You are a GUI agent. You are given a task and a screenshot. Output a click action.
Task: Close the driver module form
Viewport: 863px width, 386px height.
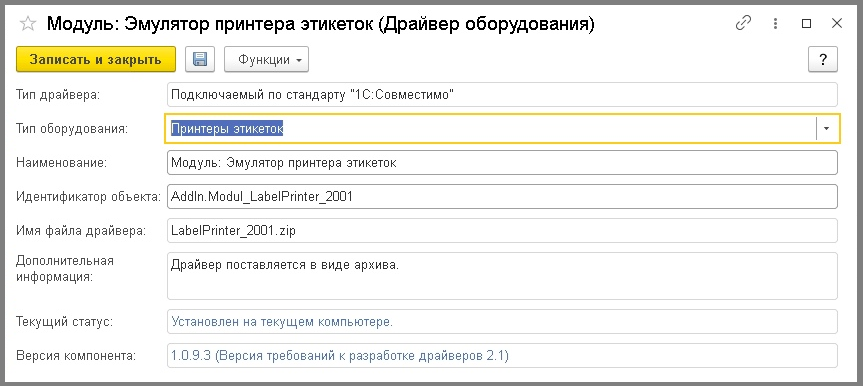click(837, 24)
